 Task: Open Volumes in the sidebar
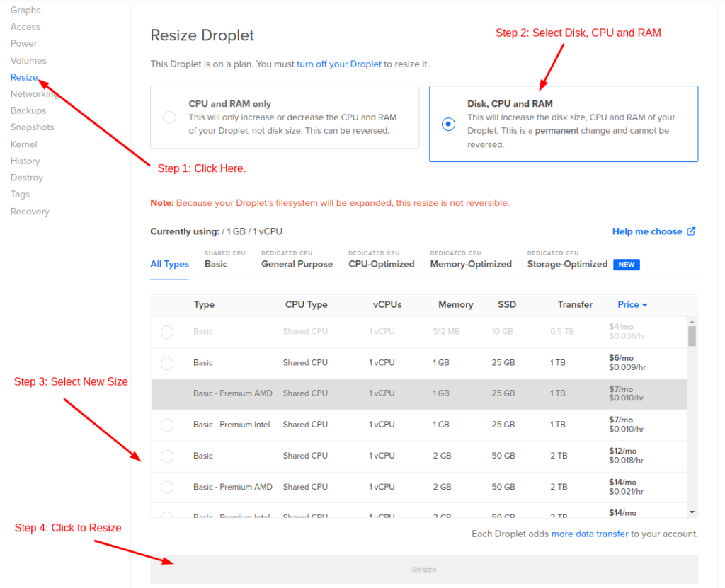click(x=28, y=61)
